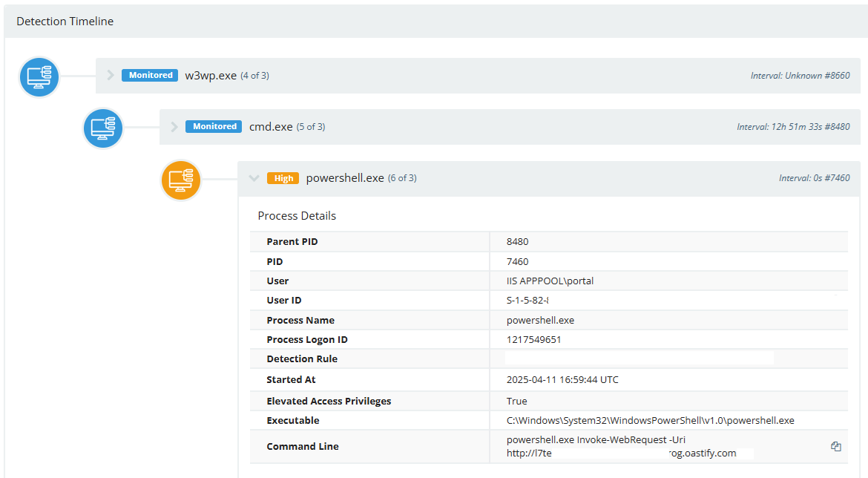Click the Process Name value powershell.exe
The image size is (868, 478).
coord(540,320)
